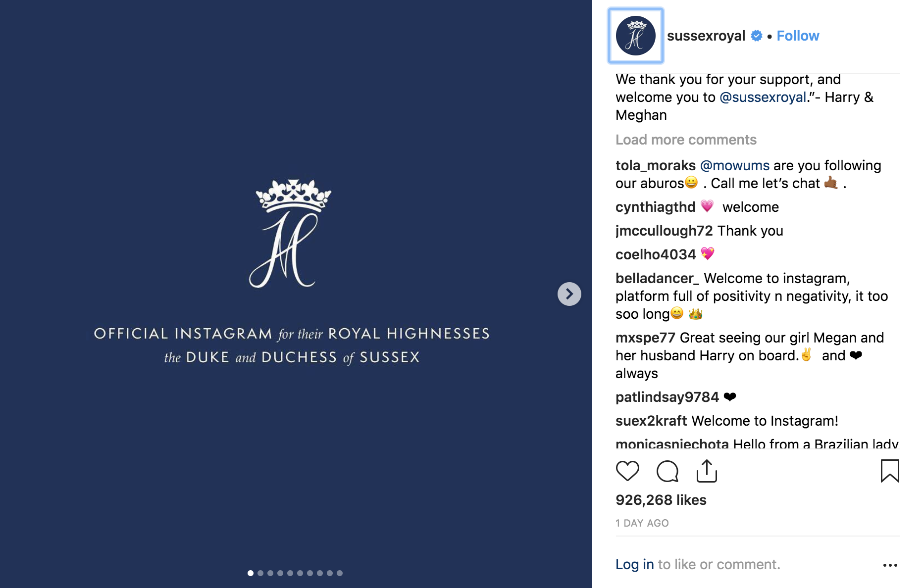The width and height of the screenshot is (923, 588).
Task: View the 926,268 likes list
Action: pyautogui.click(x=661, y=500)
